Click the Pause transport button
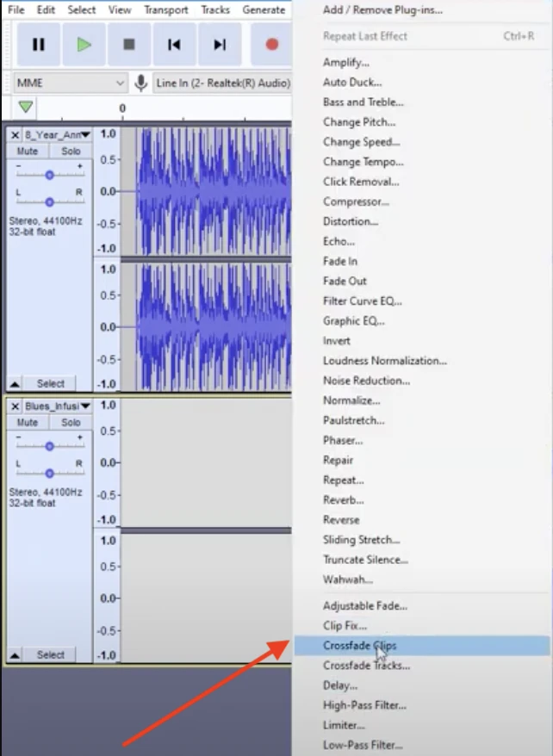The image size is (553, 756). click(38, 45)
